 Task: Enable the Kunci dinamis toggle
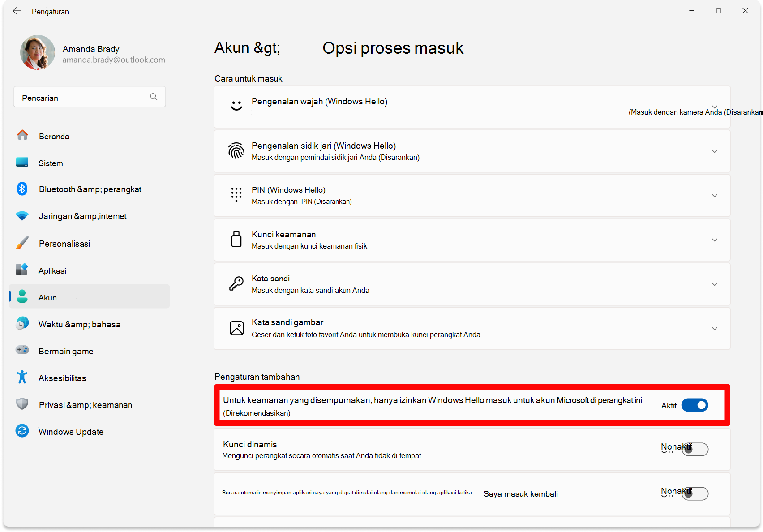tap(695, 449)
